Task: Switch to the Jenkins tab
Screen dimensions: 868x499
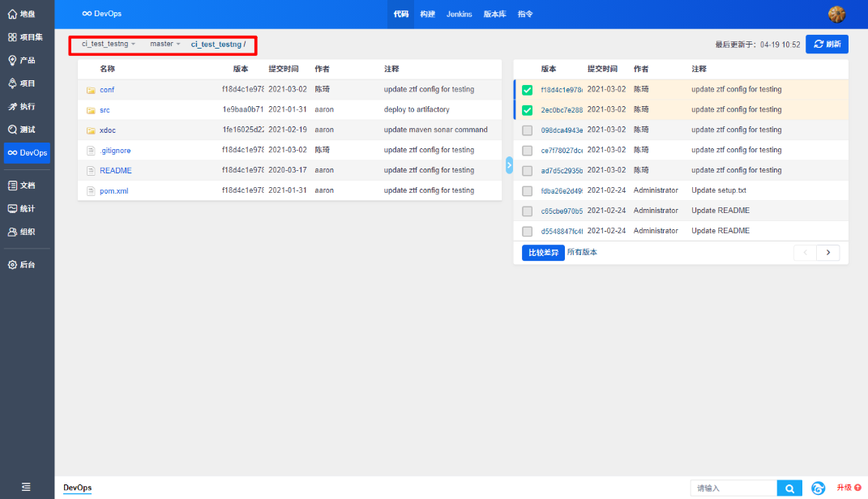Action: pos(459,15)
